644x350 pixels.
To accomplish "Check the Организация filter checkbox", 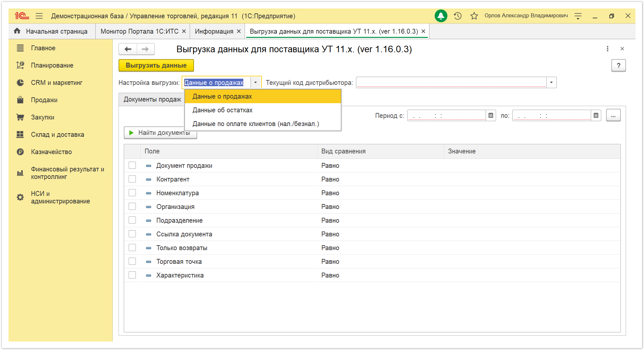I will pyautogui.click(x=132, y=206).
